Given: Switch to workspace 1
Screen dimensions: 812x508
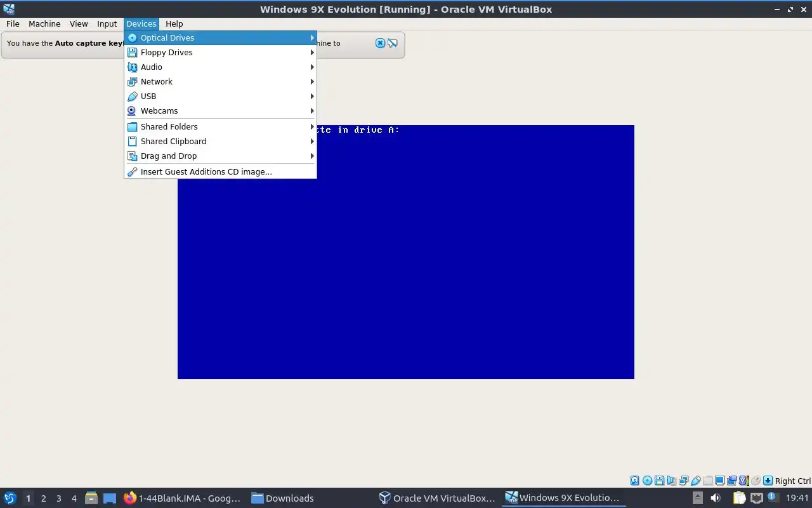Looking at the screenshot, I should (x=28, y=498).
